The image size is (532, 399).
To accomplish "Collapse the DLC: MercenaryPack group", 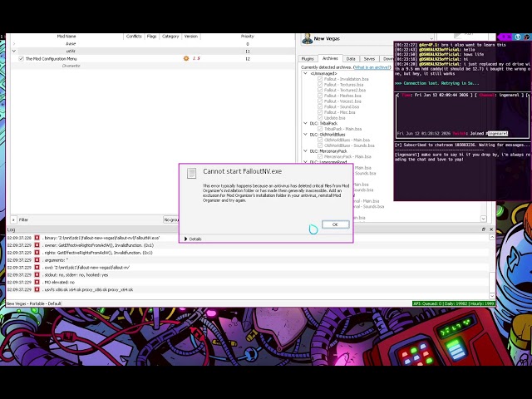I will pyautogui.click(x=305, y=151).
